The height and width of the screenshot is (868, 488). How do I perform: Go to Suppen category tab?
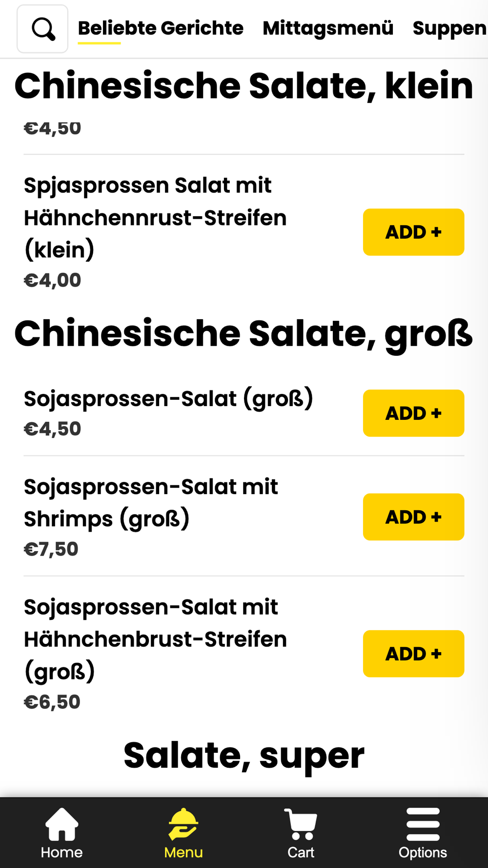click(x=449, y=28)
